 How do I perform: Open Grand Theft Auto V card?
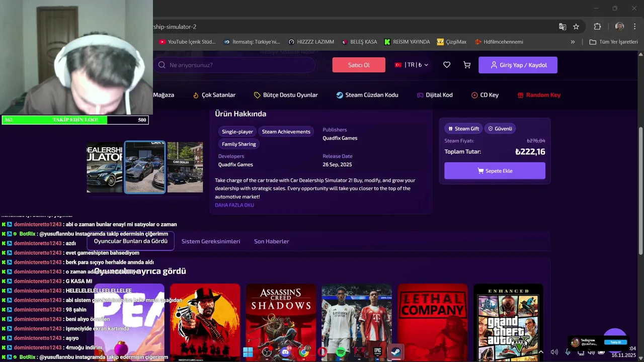(x=508, y=323)
